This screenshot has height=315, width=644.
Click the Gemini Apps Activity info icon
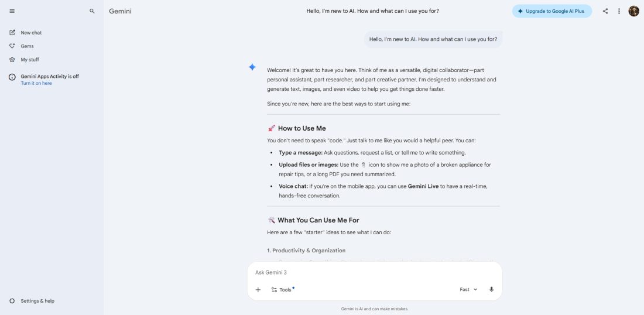pyautogui.click(x=12, y=77)
